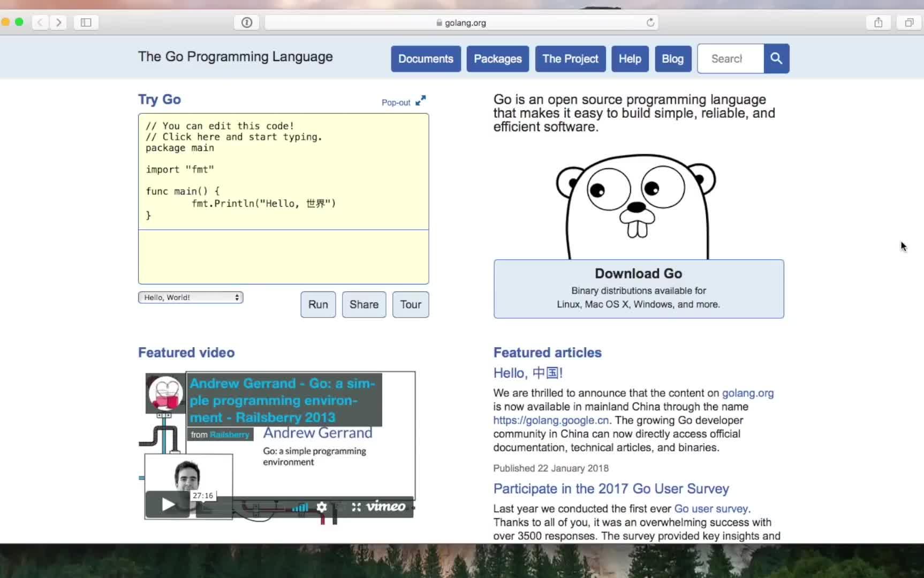Open the password manager extension icon
This screenshot has width=924, height=578.
(247, 22)
